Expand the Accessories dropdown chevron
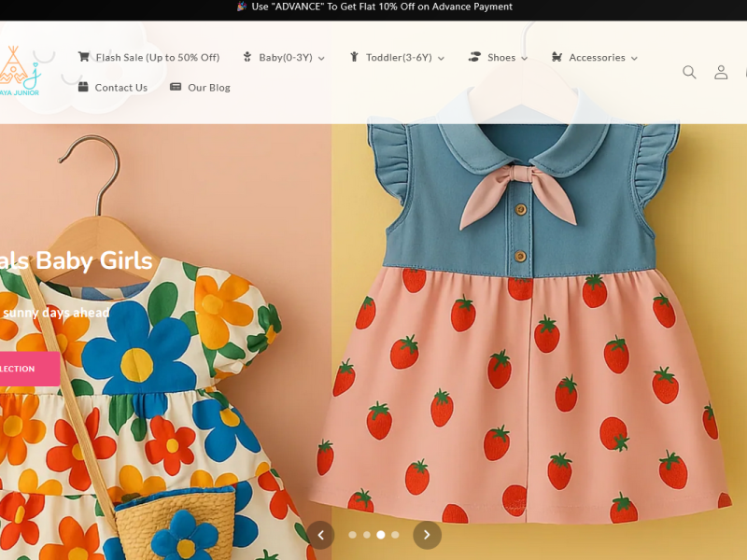Viewport: 747px width, 560px height. [x=634, y=58]
